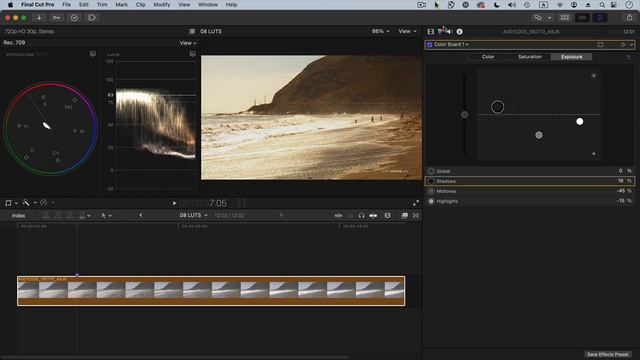
Task: Click the timeline clip thumbnail strip
Action: coord(211,291)
